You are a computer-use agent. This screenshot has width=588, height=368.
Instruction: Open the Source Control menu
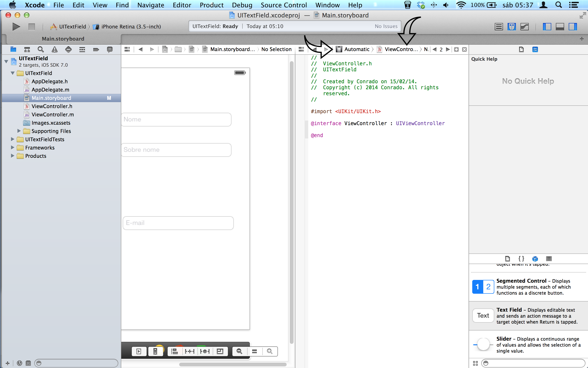pos(284,5)
